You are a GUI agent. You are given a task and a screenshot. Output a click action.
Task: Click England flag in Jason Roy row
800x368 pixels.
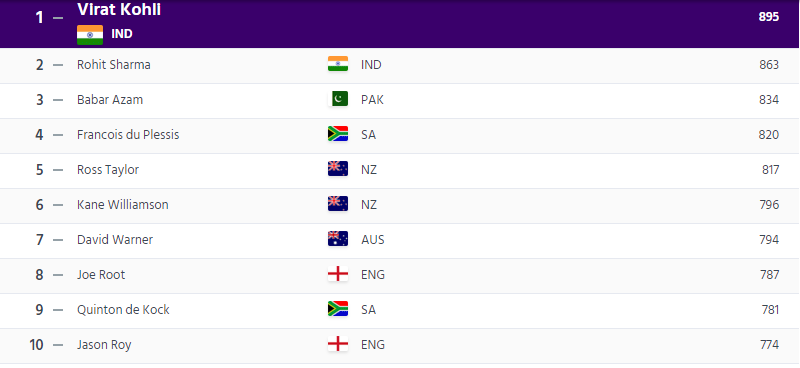tap(338, 344)
